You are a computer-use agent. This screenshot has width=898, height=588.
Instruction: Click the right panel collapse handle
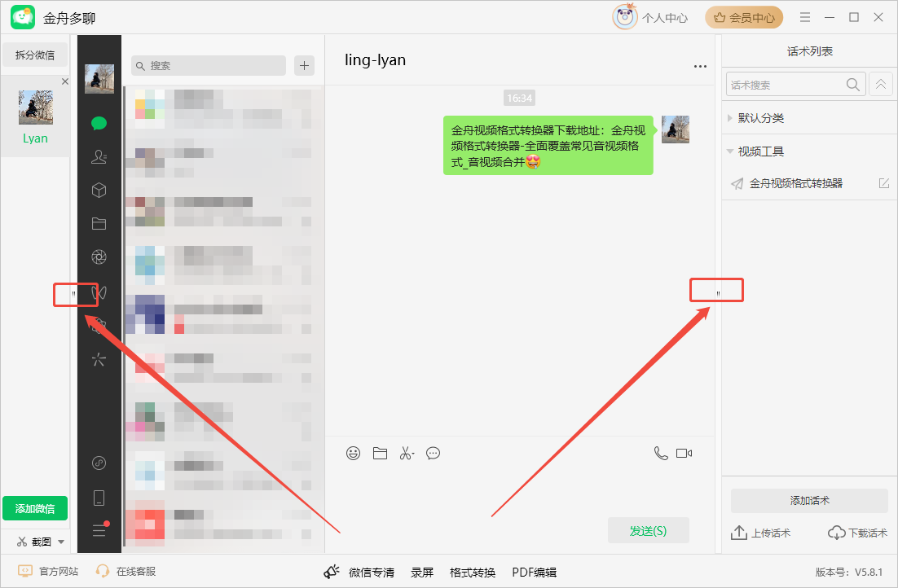pyautogui.click(x=718, y=294)
